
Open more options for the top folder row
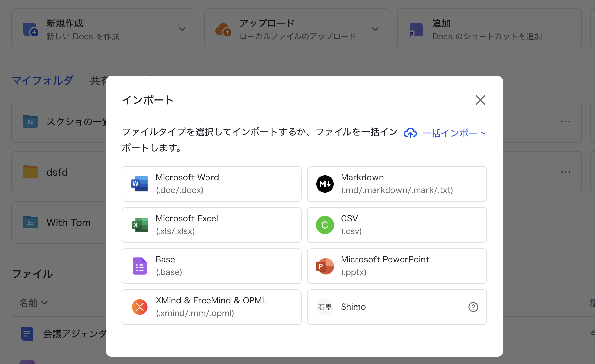[566, 122]
